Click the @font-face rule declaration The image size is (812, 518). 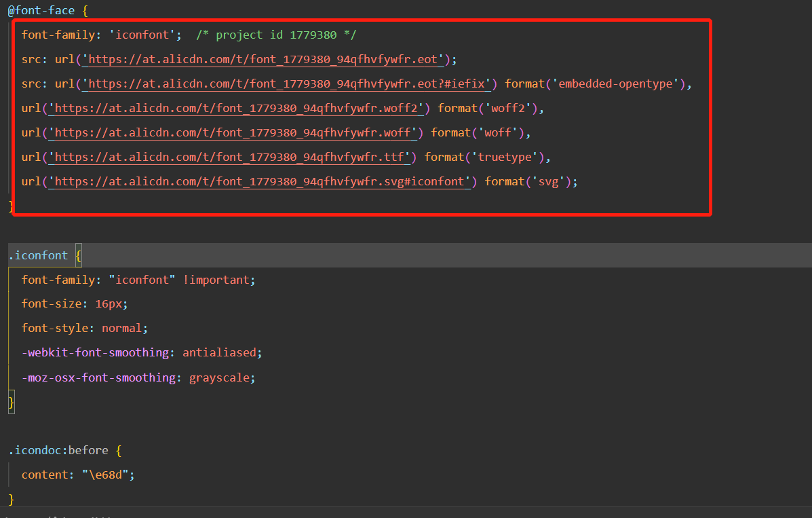pos(41,11)
